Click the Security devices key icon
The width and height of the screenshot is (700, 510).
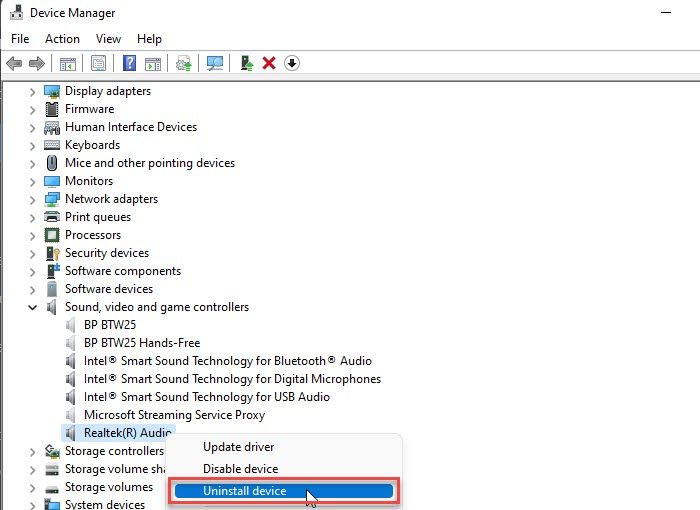(53, 253)
